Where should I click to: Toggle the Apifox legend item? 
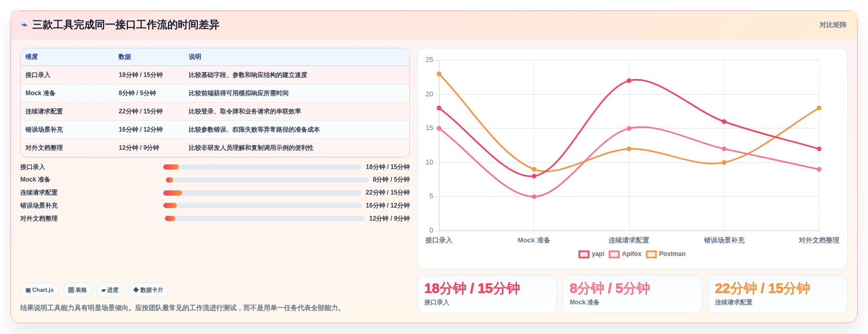[x=625, y=254]
